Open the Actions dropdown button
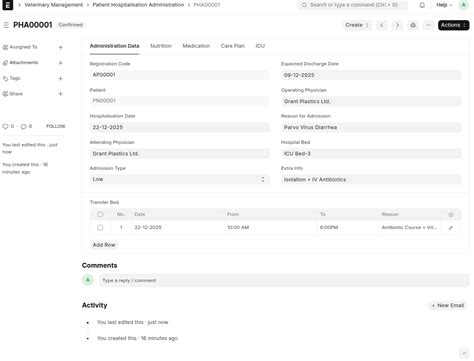474x361 pixels. pyautogui.click(x=453, y=25)
